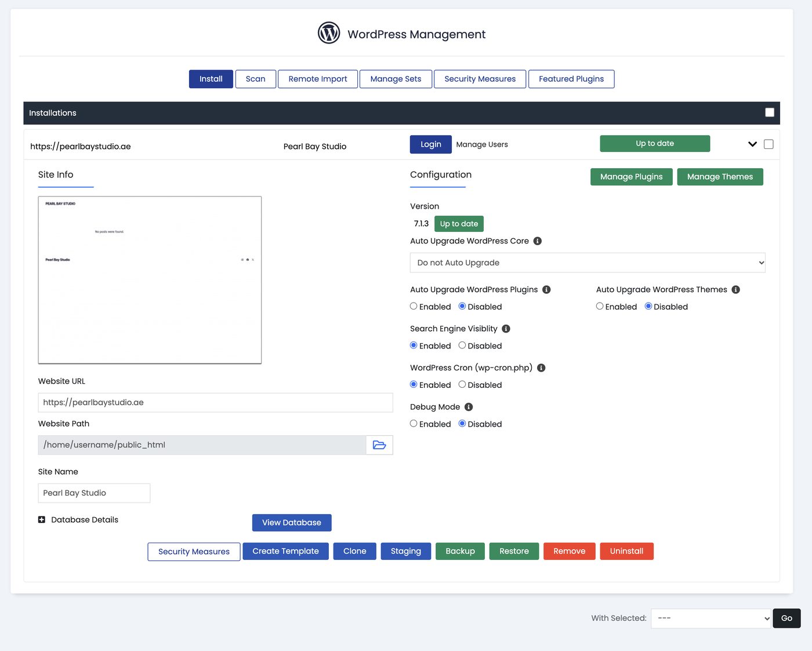812x651 pixels.
Task: Disable WordPress Cron
Action: (x=462, y=384)
